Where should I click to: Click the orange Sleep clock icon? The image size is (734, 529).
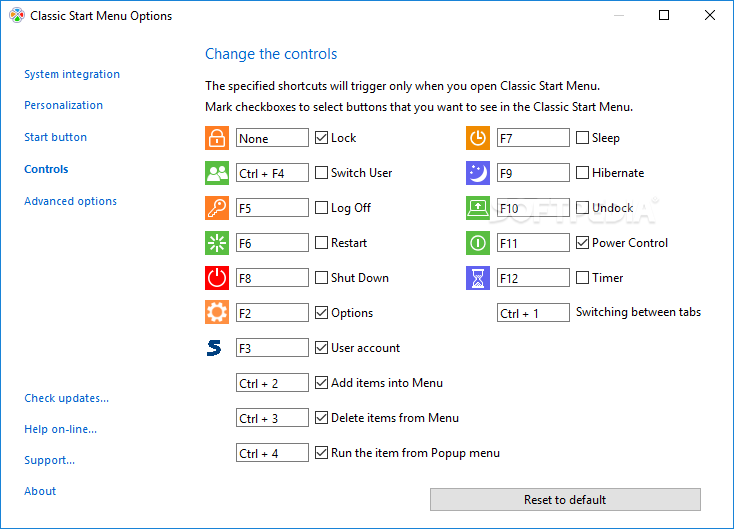coord(477,138)
